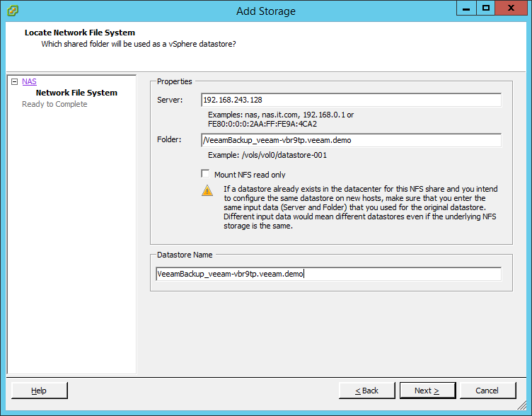The width and height of the screenshot is (532, 416).
Task: Click the 'Datastore Name' group label
Action: 185,255
